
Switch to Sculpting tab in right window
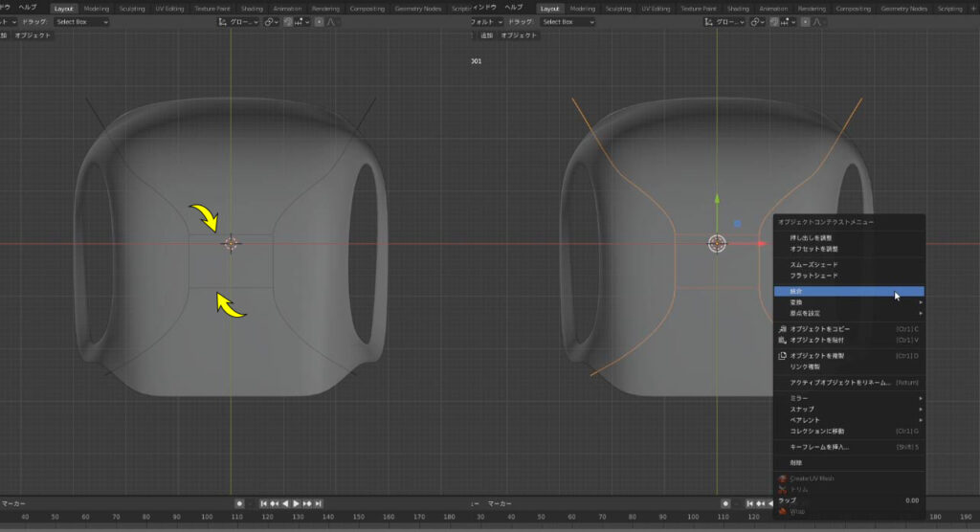click(x=618, y=9)
